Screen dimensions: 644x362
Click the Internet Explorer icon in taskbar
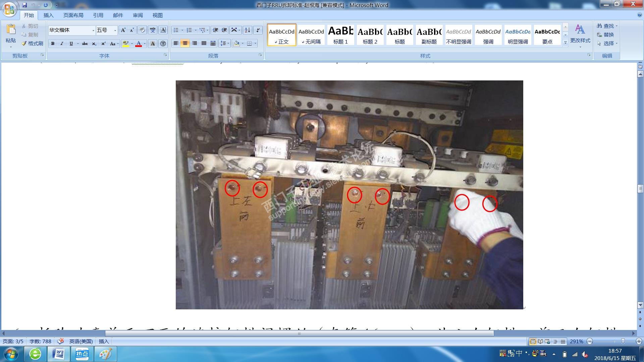click(x=35, y=354)
